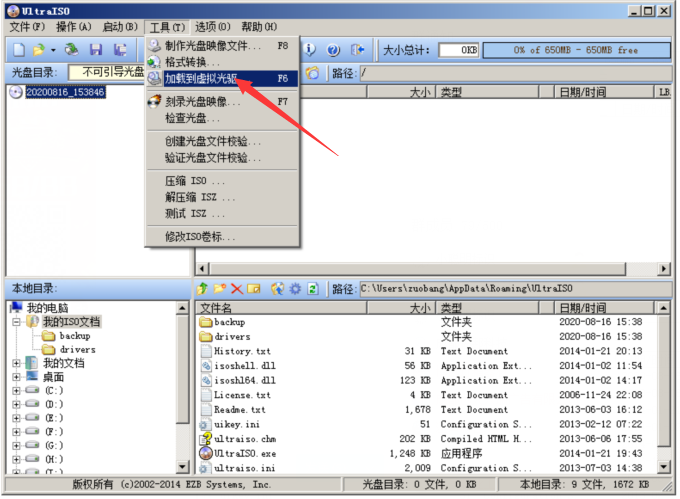This screenshot has width=680, height=499.
Task: Click the 650MB capacity usage bar
Action: (x=577, y=50)
